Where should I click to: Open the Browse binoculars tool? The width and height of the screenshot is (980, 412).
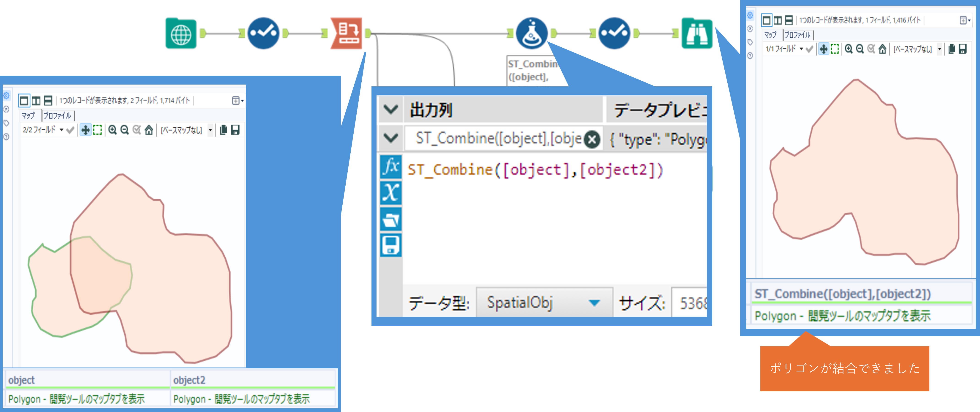click(696, 34)
